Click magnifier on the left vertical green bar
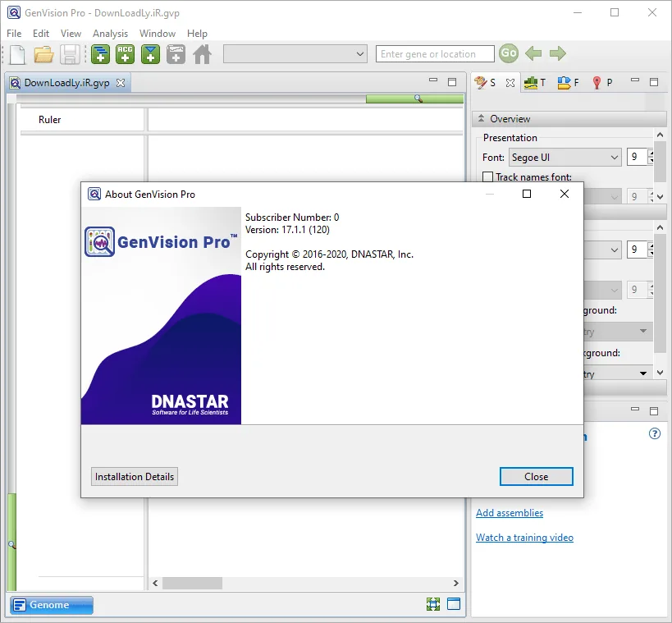672x623 pixels. click(x=12, y=545)
